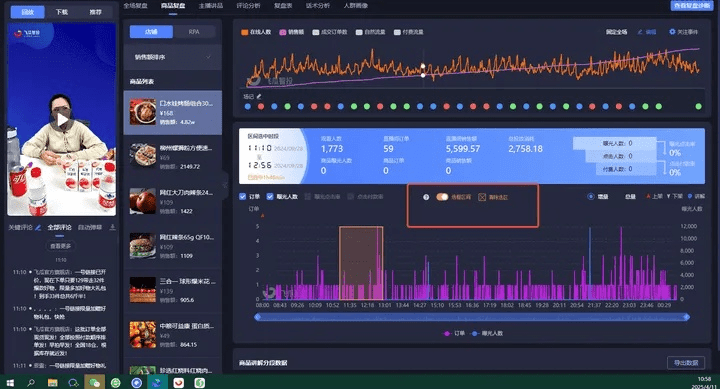
Task: Click the question mark help icon beside the orange switch
Action: (426, 197)
